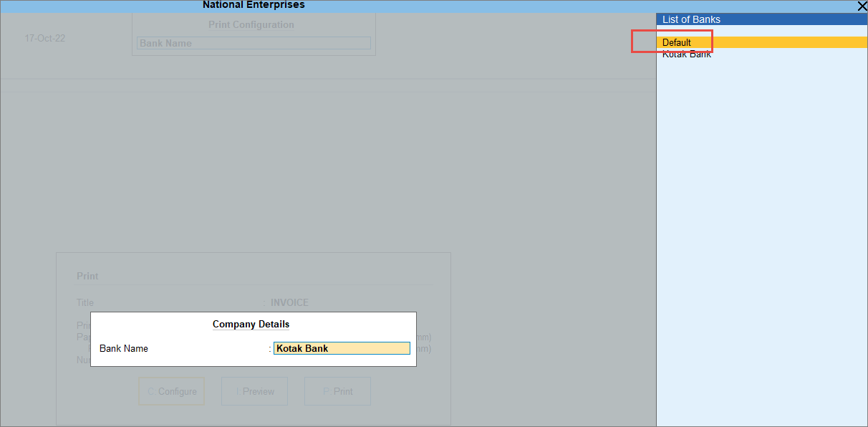Click the Bank Name label in Company Details

pos(124,348)
